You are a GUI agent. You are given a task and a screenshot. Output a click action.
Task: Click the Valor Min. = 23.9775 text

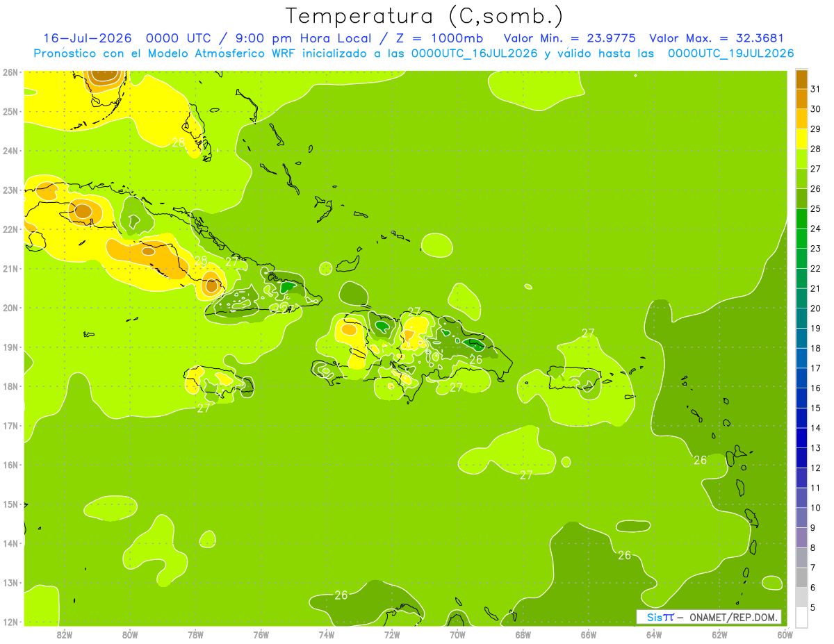click(x=569, y=38)
